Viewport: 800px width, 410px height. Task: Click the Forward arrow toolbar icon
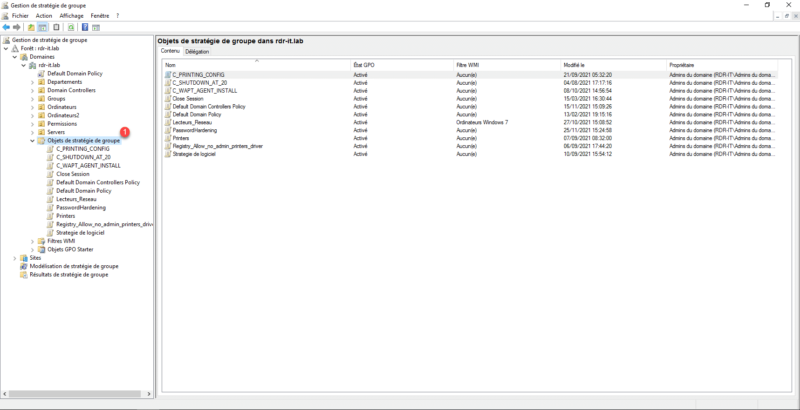(17, 27)
